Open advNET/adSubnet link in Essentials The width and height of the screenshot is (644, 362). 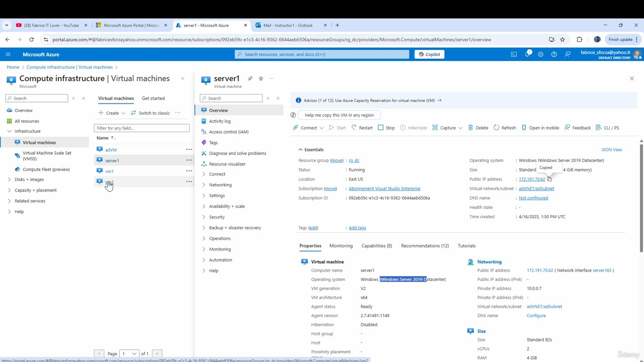point(536,189)
